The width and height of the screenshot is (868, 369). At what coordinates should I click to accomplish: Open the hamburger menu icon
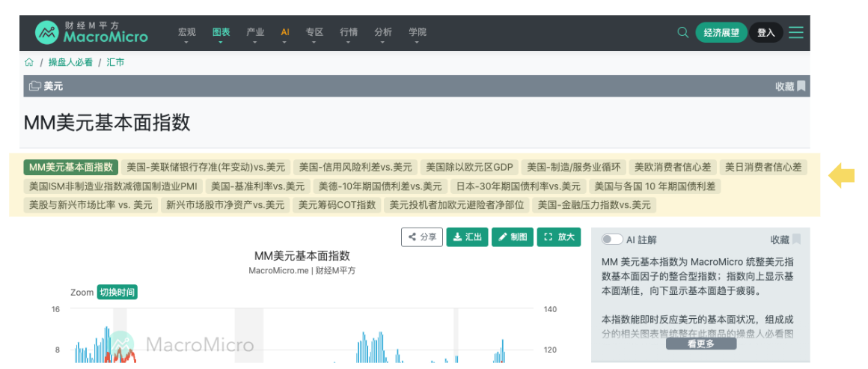coord(796,33)
